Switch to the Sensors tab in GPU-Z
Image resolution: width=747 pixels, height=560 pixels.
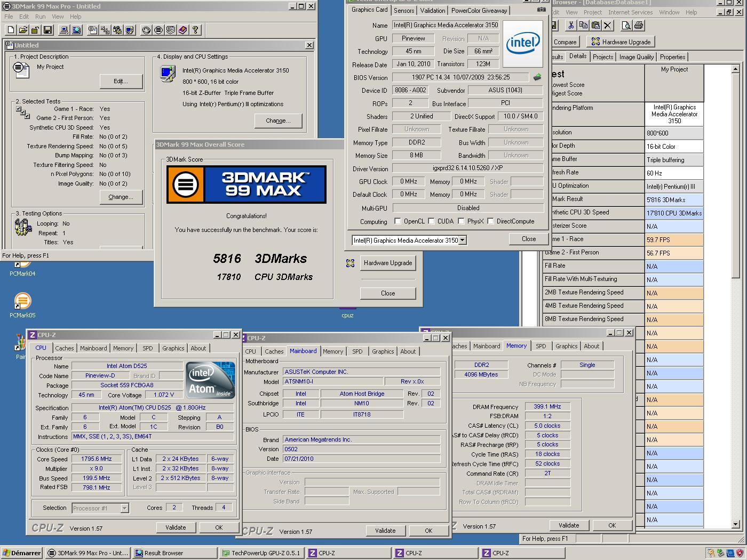pyautogui.click(x=404, y=11)
